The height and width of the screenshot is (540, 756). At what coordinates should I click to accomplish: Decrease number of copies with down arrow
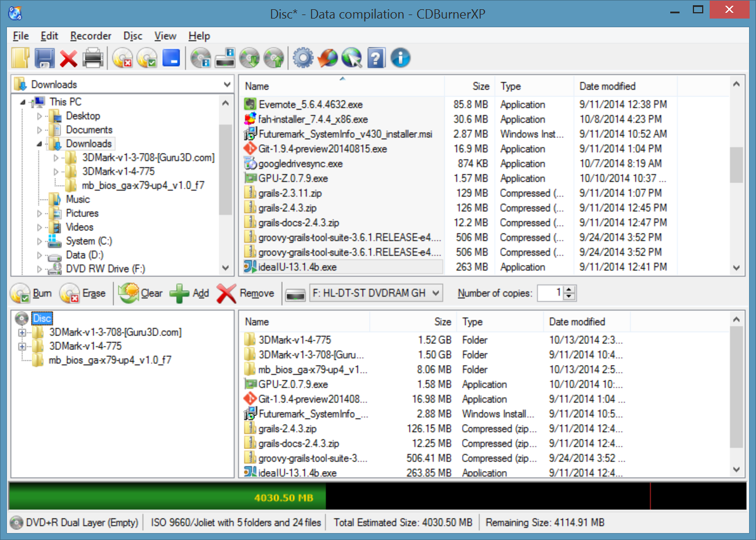[569, 297]
